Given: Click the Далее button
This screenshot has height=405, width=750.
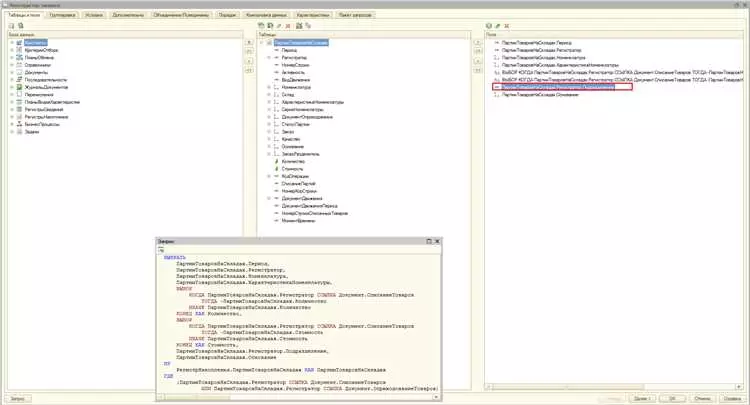Looking at the screenshot, I should [642, 398].
